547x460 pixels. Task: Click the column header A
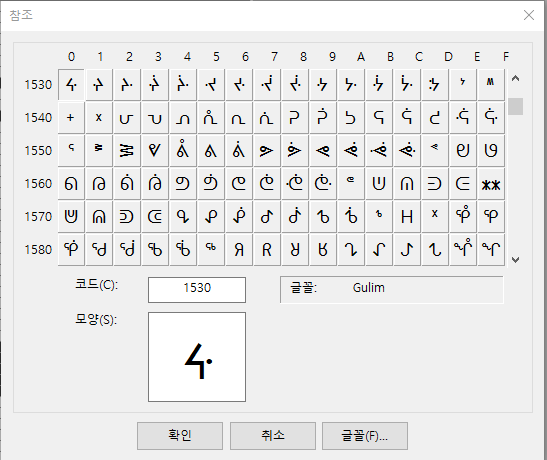[x=361, y=56]
